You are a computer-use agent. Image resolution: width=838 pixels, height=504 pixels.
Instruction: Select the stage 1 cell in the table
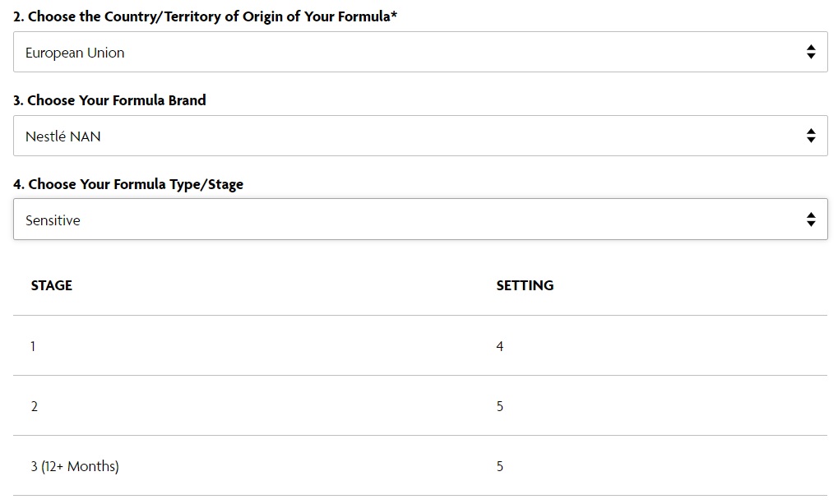click(33, 346)
